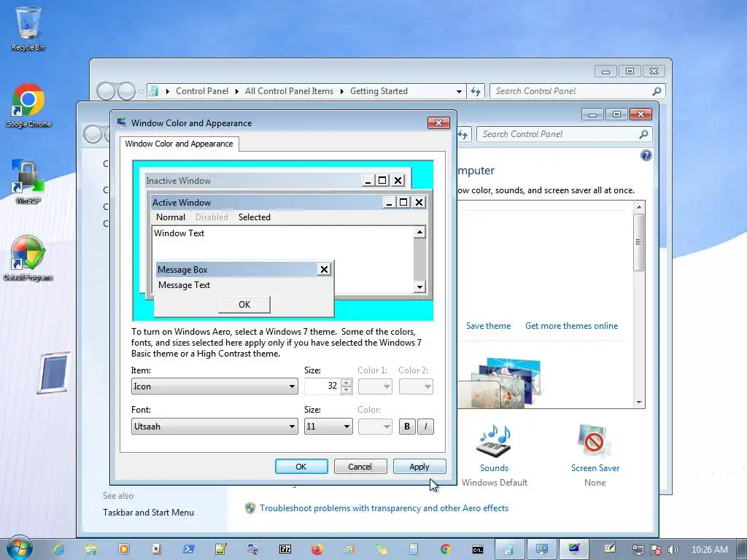Click the network icon in system tray

coord(638,550)
